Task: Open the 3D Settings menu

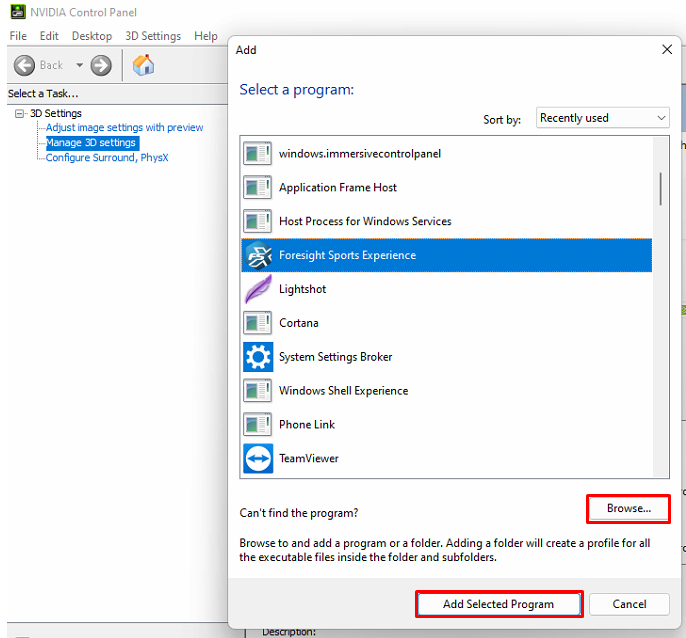Action: [x=153, y=36]
